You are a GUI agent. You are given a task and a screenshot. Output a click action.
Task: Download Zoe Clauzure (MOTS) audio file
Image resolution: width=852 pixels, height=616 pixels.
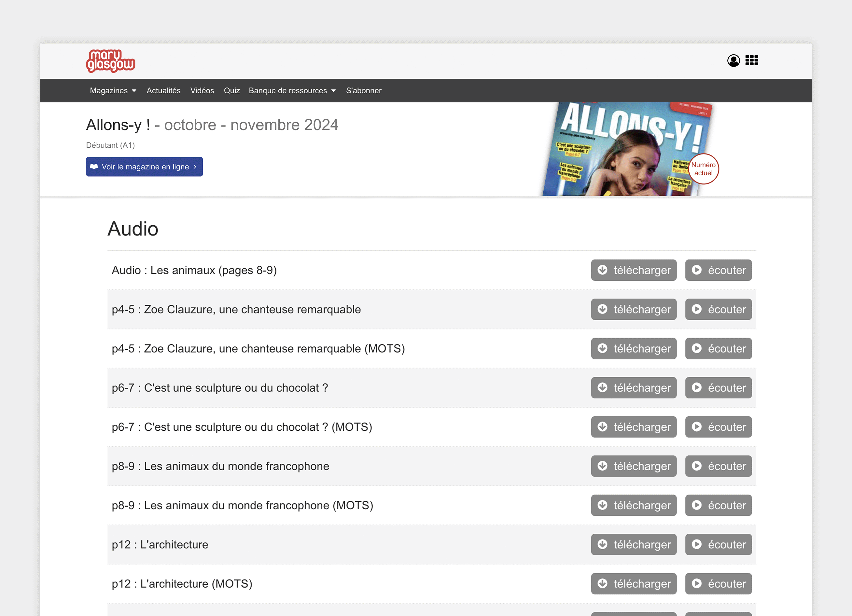coord(633,349)
